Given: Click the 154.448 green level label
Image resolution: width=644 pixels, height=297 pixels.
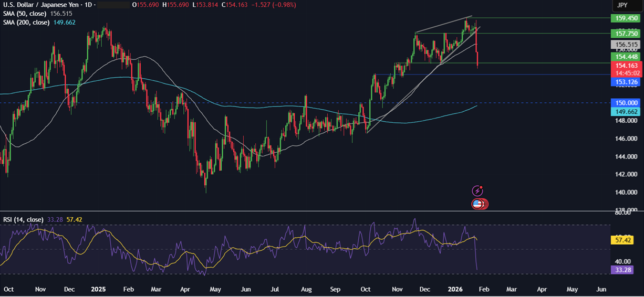Looking at the screenshot, I should [624, 57].
